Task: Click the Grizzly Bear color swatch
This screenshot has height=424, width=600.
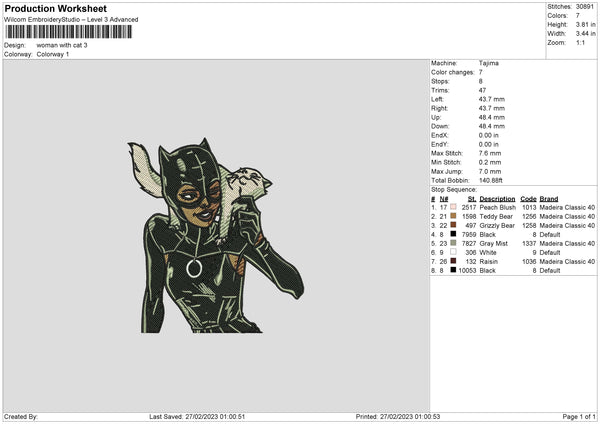Action: pyautogui.click(x=453, y=225)
